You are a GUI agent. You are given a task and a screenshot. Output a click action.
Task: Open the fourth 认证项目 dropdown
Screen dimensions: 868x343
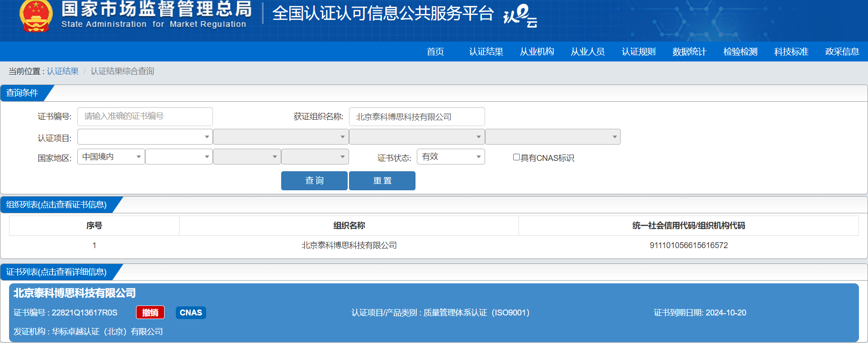click(x=553, y=137)
